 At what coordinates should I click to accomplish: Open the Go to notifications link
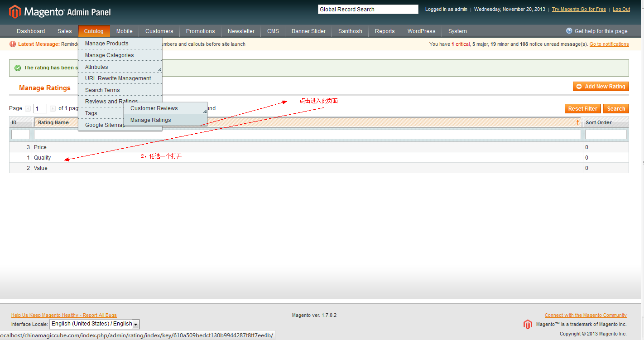(609, 44)
